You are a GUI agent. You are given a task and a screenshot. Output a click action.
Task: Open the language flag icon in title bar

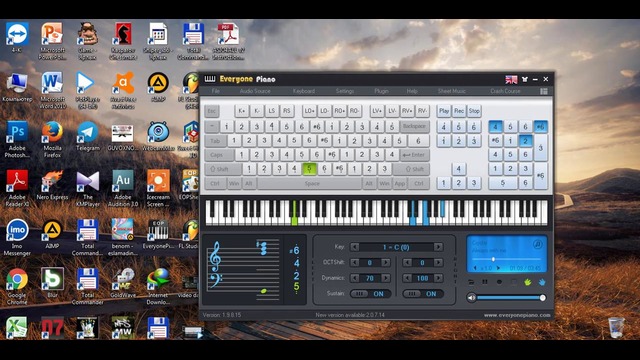coord(511,79)
